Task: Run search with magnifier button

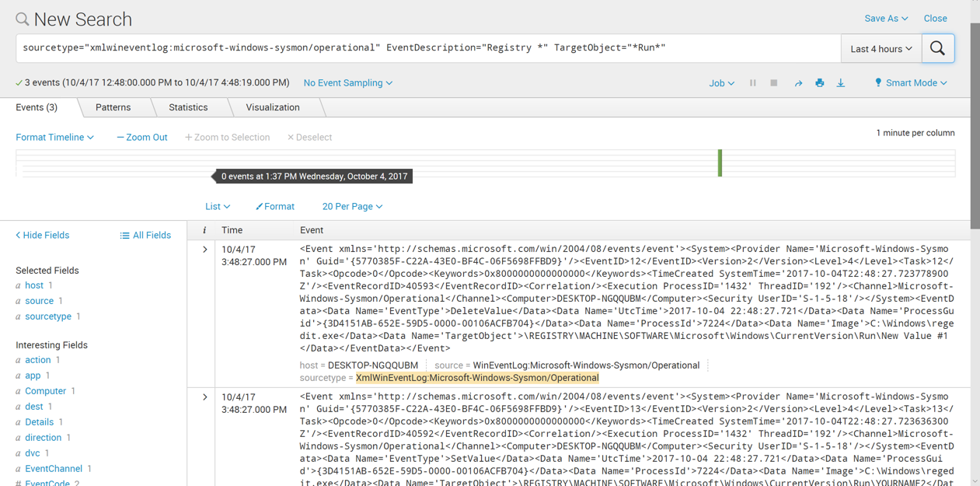Action: (x=937, y=48)
